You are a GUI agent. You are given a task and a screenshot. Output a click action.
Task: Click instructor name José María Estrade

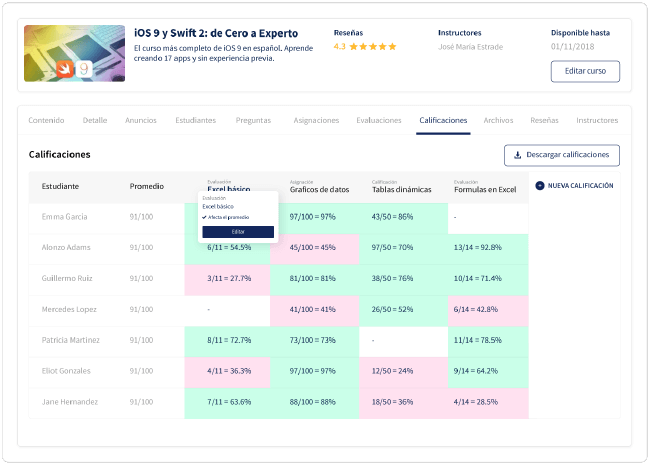click(x=470, y=47)
